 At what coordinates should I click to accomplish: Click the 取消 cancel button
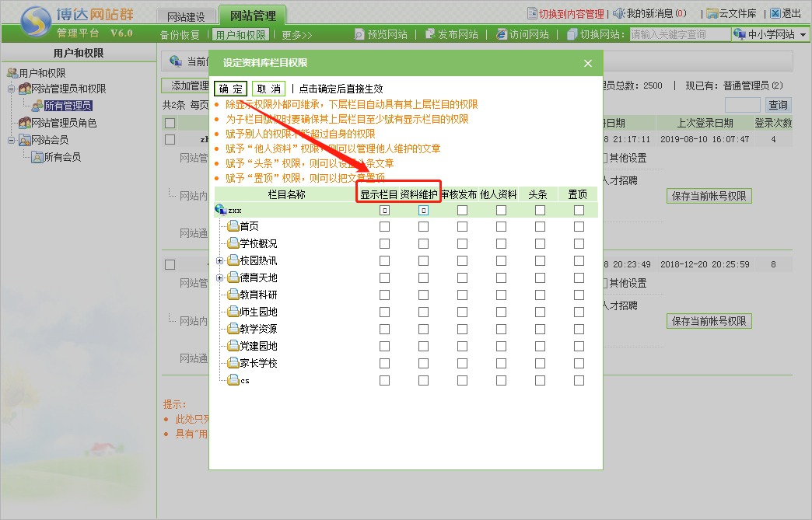coord(268,89)
